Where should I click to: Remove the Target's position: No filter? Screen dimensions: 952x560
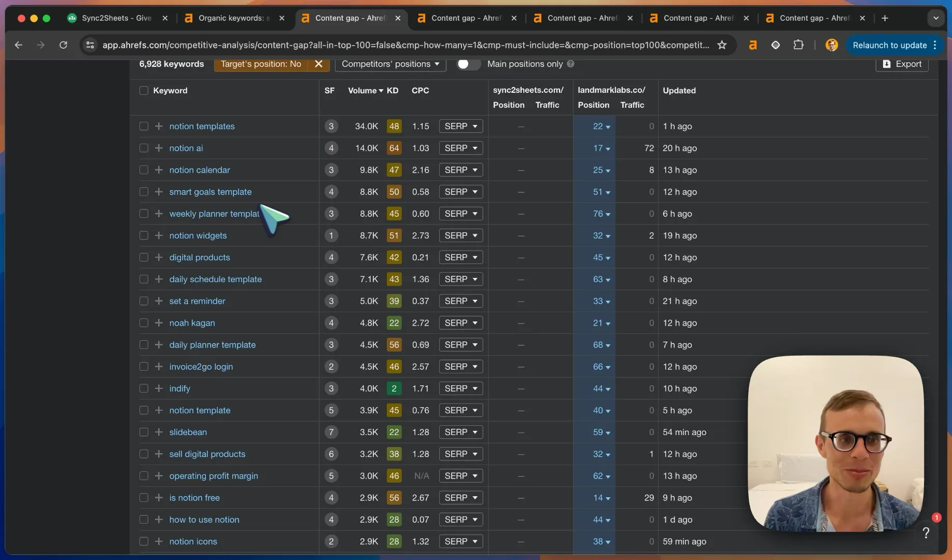318,64
